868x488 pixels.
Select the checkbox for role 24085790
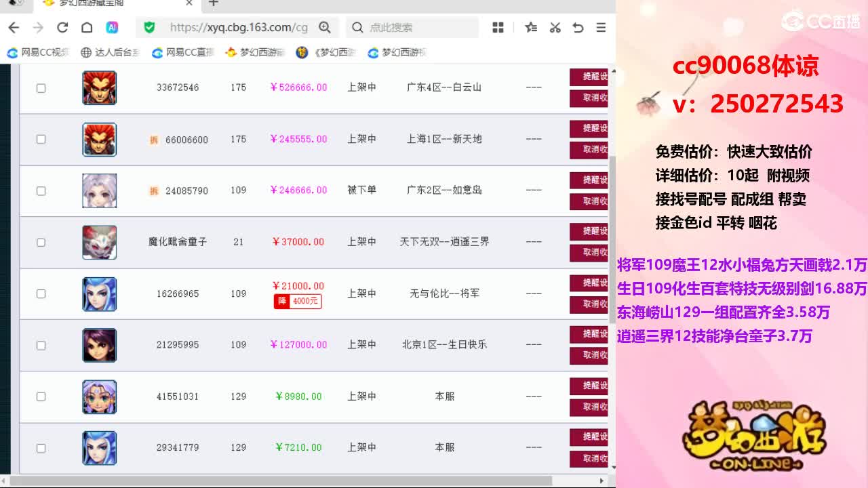point(41,190)
